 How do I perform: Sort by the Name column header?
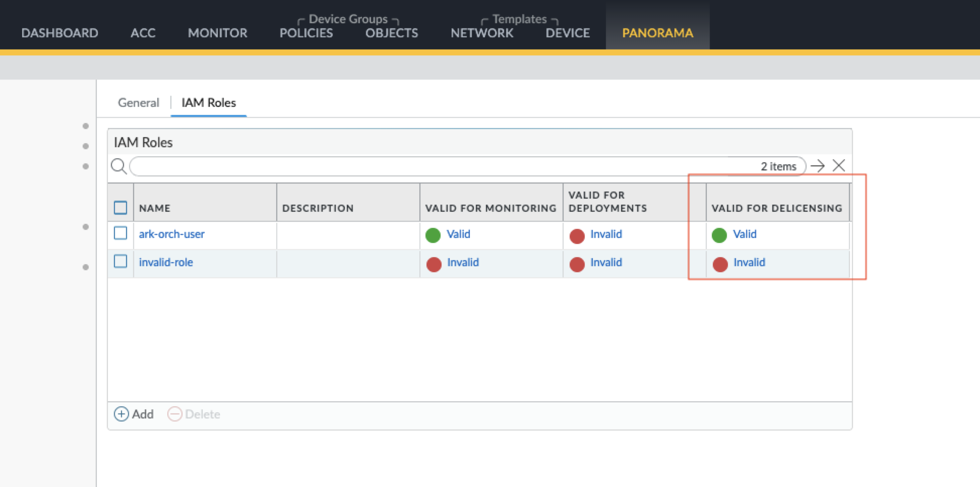tap(155, 208)
